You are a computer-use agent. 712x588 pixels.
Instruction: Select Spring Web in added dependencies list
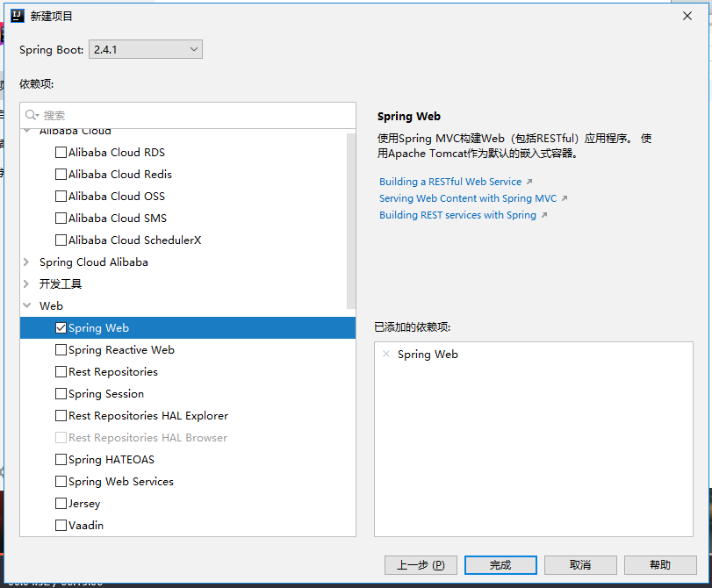click(x=428, y=355)
